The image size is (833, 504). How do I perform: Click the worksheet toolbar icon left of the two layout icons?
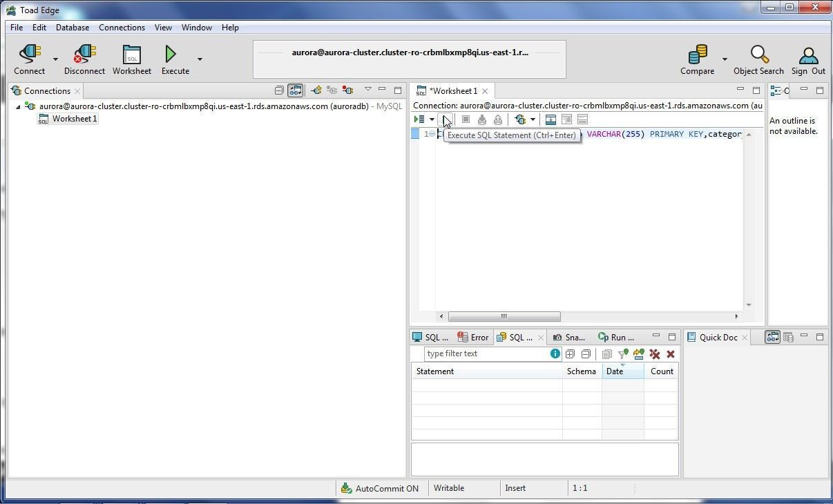click(x=550, y=119)
